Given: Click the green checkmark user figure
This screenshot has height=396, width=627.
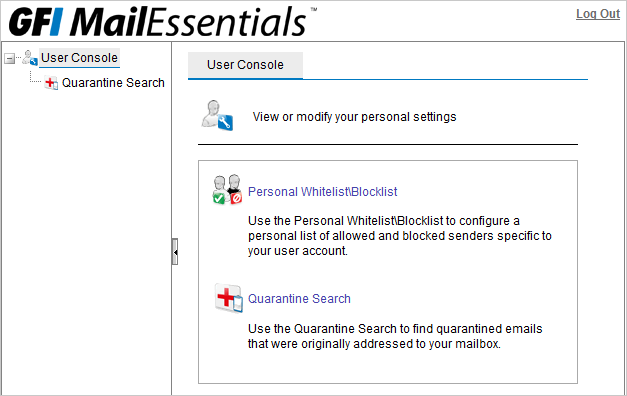Looking at the screenshot, I should click(x=220, y=190).
